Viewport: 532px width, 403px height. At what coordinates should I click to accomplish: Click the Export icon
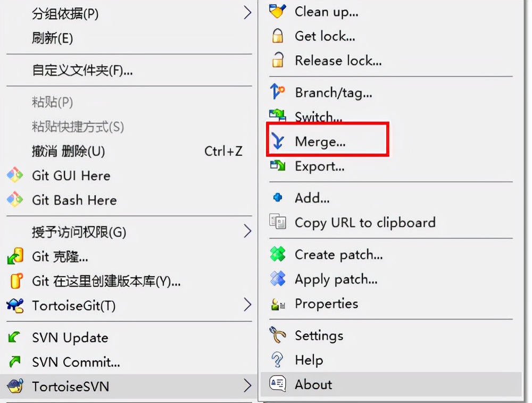(278, 165)
